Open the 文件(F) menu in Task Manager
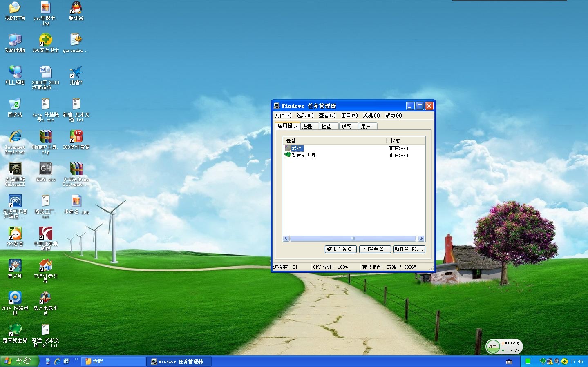This screenshot has width=588, height=367. 283,116
